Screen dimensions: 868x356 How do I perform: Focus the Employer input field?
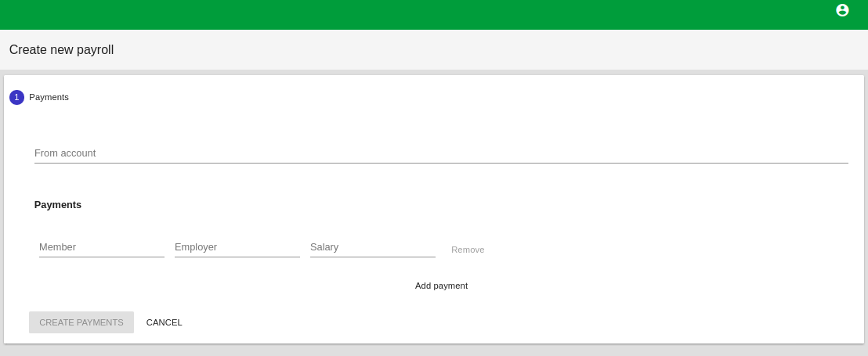point(237,247)
